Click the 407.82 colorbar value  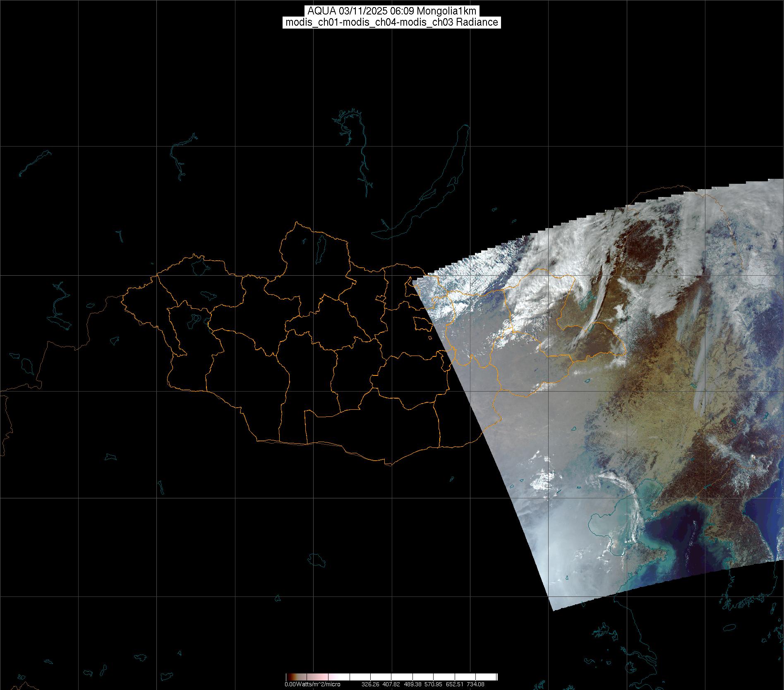point(391,684)
